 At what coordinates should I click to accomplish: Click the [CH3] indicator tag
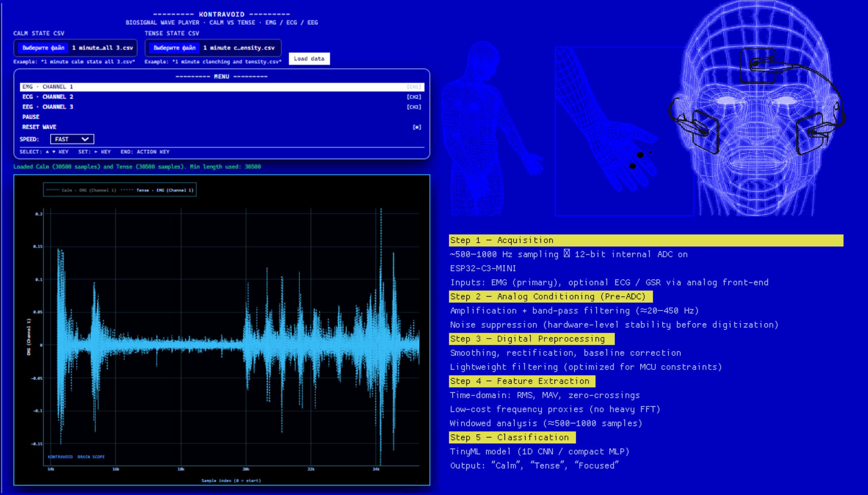tap(414, 107)
